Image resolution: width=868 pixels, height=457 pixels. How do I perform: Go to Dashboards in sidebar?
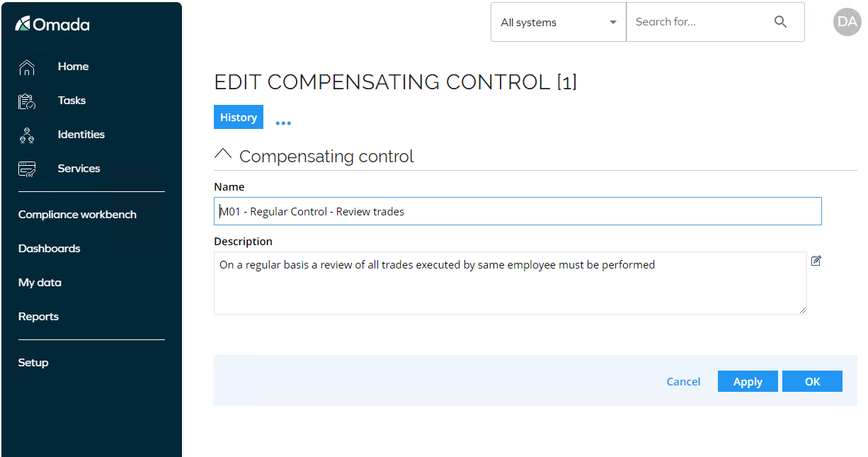pyautogui.click(x=49, y=248)
